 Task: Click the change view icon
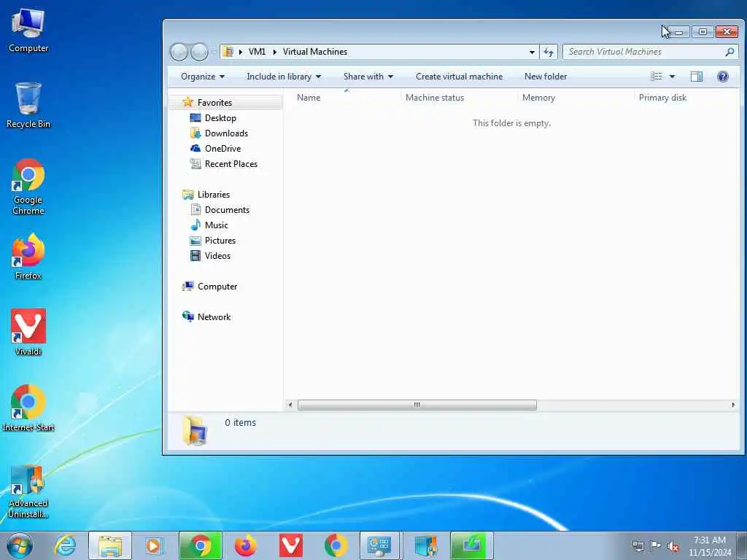click(x=657, y=77)
